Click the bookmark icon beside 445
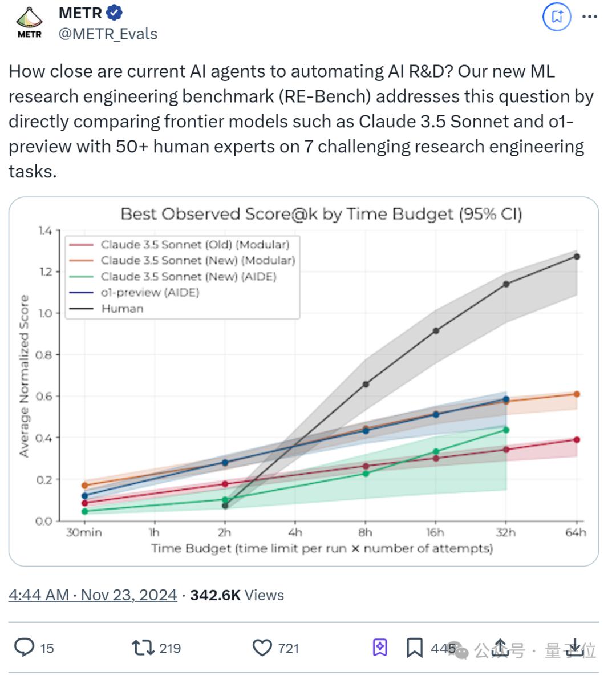Viewport: 616px width, 675px height. coord(414,648)
